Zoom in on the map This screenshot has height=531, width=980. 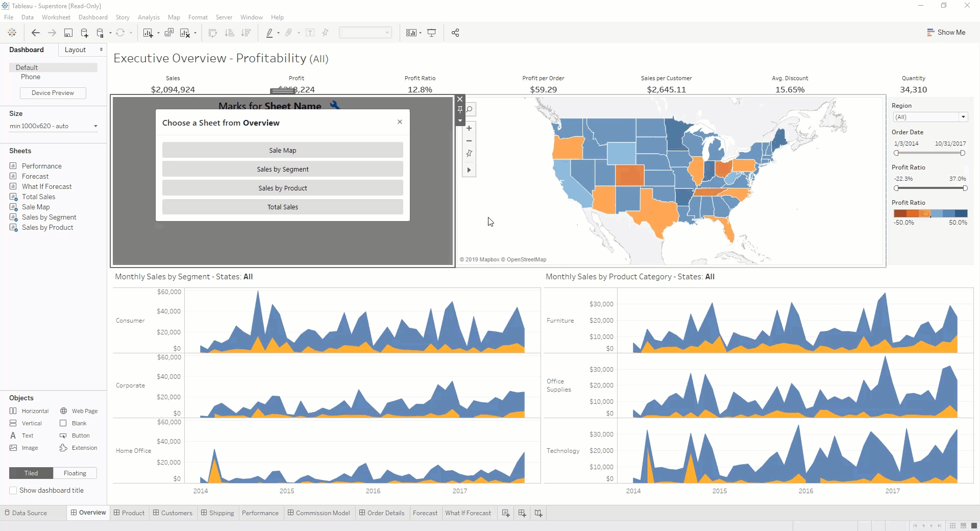tap(469, 128)
